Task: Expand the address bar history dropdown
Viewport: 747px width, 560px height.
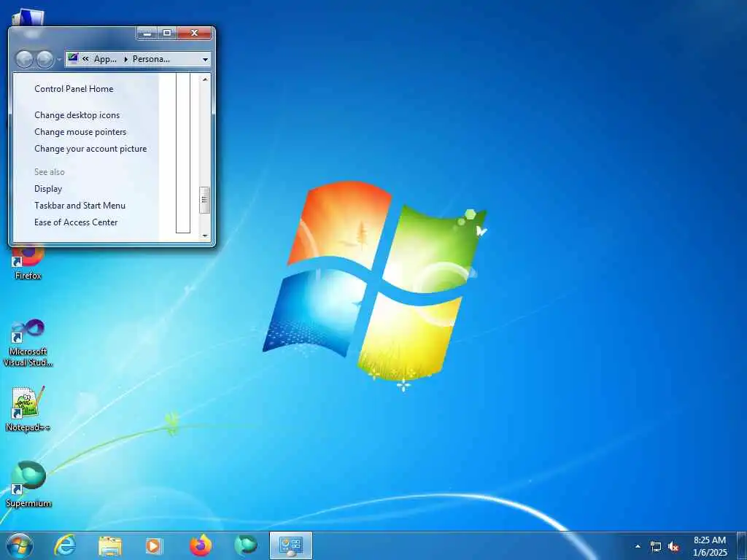Action: tap(205, 60)
